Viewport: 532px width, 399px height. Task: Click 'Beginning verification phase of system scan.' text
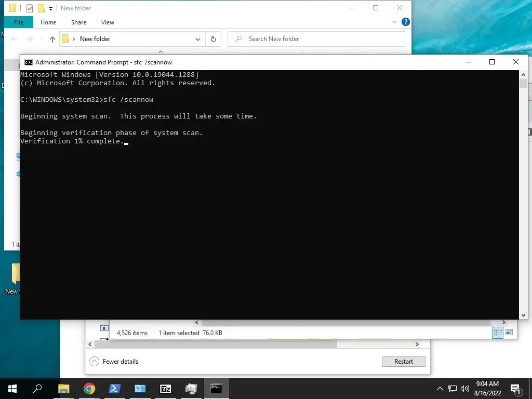[111, 132]
